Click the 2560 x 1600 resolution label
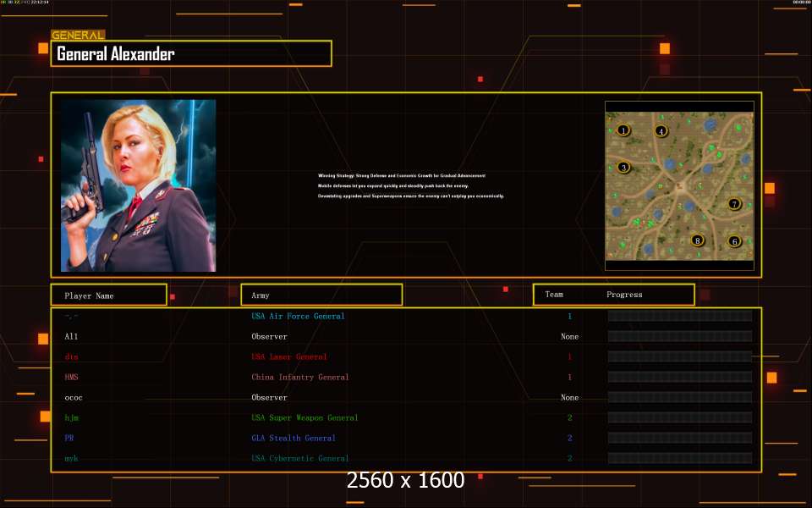This screenshot has height=508, width=812. (405, 480)
